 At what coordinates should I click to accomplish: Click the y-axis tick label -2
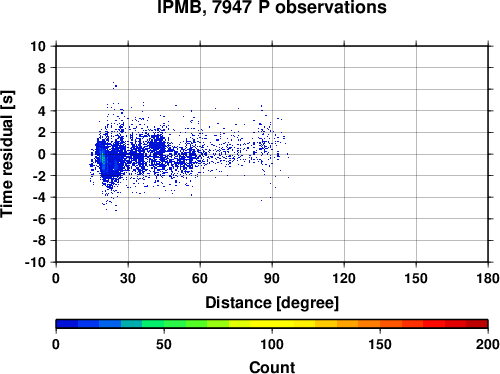pos(39,176)
